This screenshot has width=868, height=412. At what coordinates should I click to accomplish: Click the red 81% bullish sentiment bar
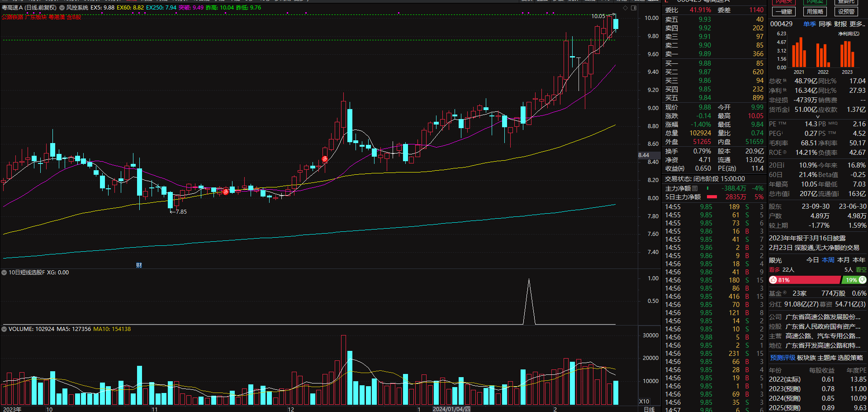(x=805, y=280)
